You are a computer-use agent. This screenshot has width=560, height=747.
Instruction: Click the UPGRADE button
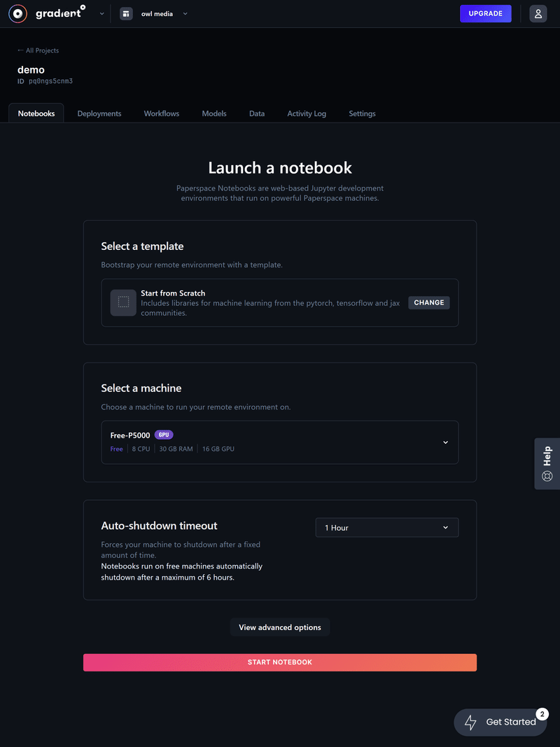point(485,14)
